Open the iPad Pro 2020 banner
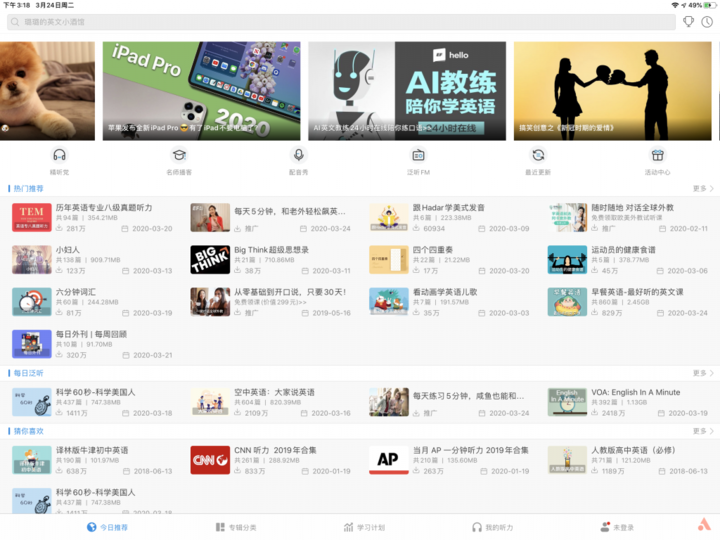720x540 pixels. pyautogui.click(x=202, y=91)
